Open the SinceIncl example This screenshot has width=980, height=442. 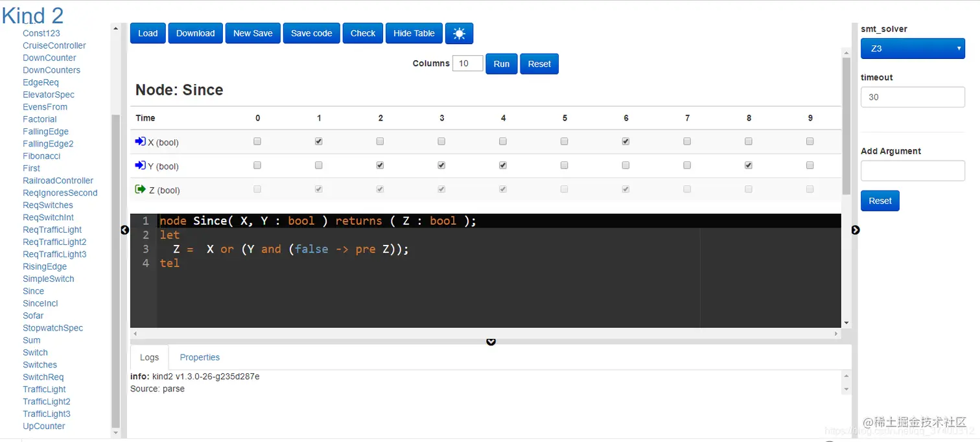40,303
